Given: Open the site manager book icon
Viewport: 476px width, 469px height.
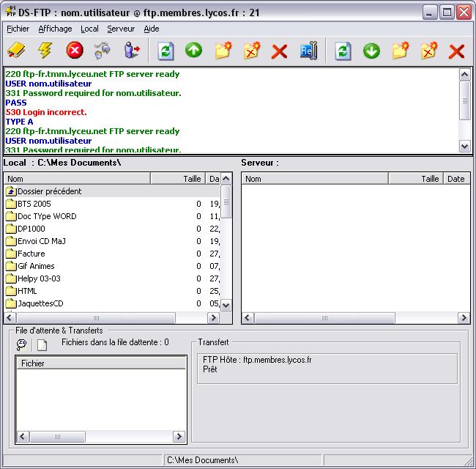Looking at the screenshot, I should point(17,51).
